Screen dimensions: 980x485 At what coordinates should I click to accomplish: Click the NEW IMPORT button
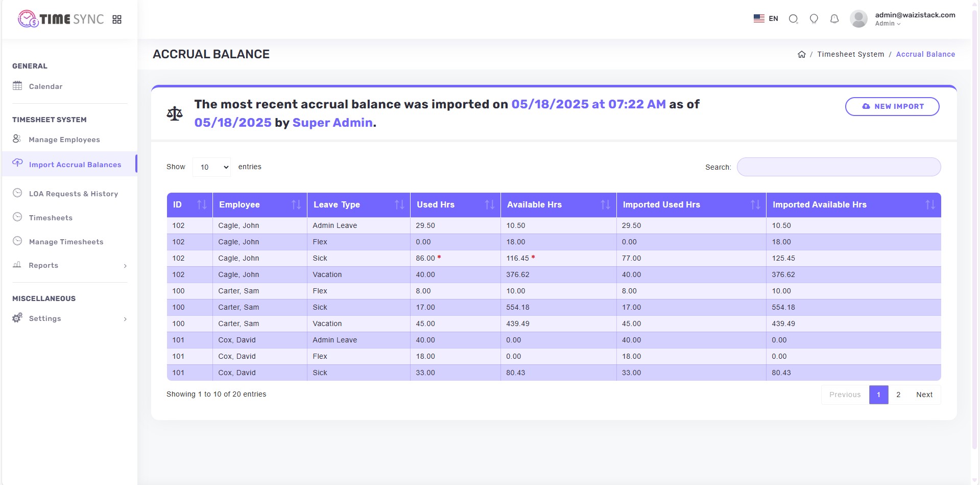(x=892, y=106)
